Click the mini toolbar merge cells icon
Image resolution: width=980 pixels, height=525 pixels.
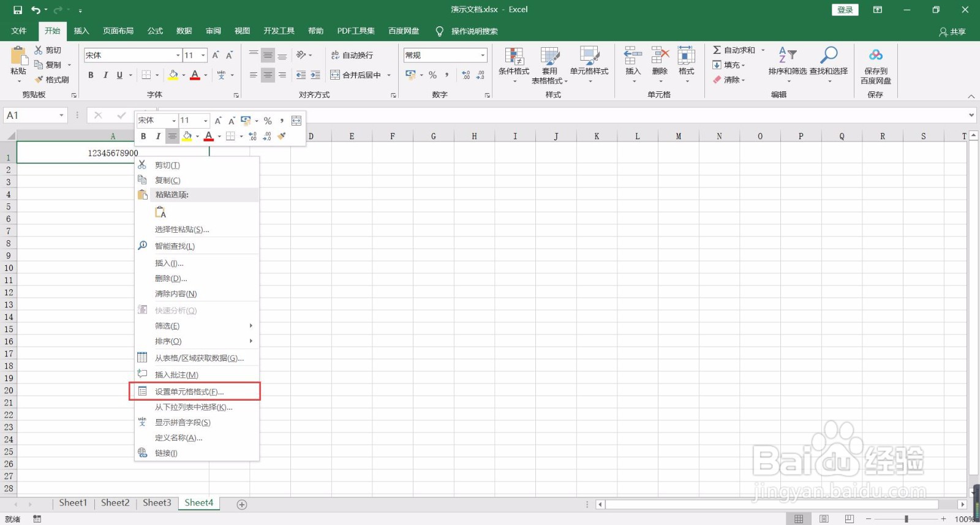coord(296,121)
